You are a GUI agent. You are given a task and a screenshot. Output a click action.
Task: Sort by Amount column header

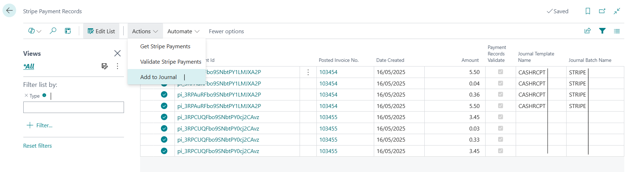coord(470,60)
